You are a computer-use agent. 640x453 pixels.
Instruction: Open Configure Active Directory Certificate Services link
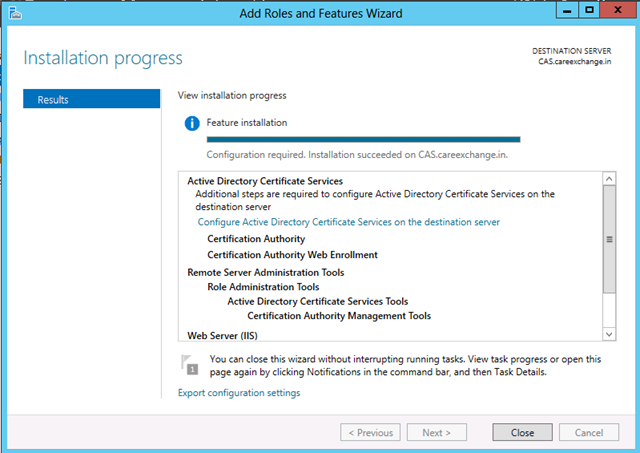point(349,222)
